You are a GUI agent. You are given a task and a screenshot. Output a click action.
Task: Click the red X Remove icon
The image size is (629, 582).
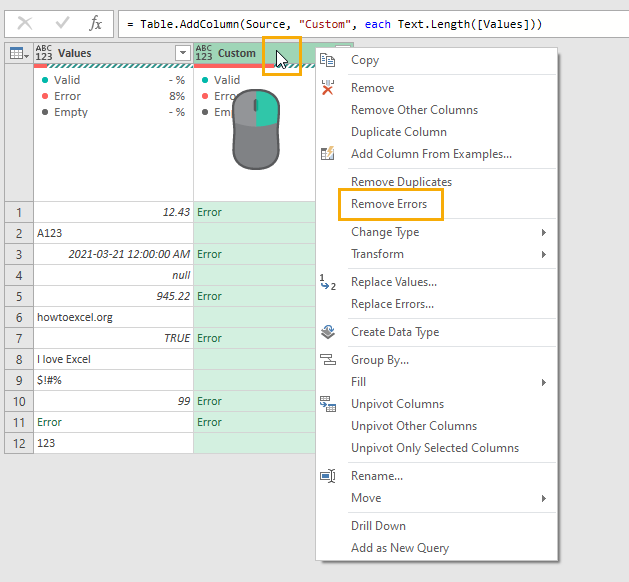pyautogui.click(x=328, y=88)
